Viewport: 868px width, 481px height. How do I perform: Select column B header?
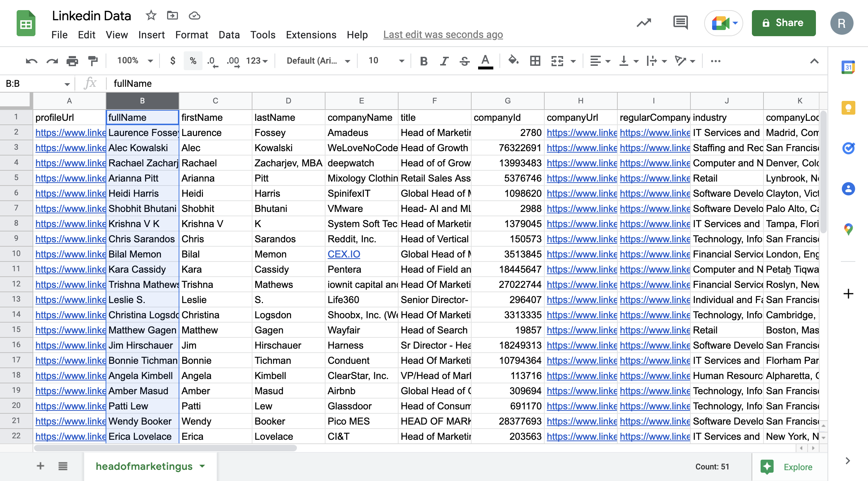(142, 101)
